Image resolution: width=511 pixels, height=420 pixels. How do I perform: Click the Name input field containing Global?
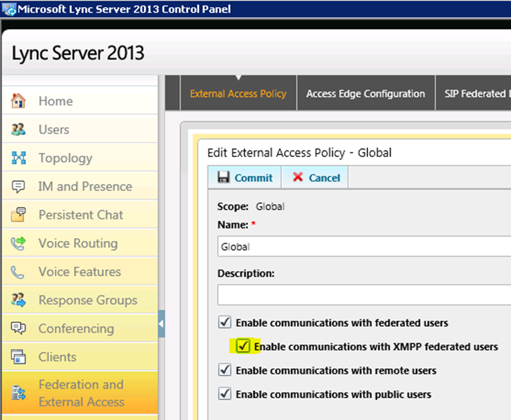(364, 246)
